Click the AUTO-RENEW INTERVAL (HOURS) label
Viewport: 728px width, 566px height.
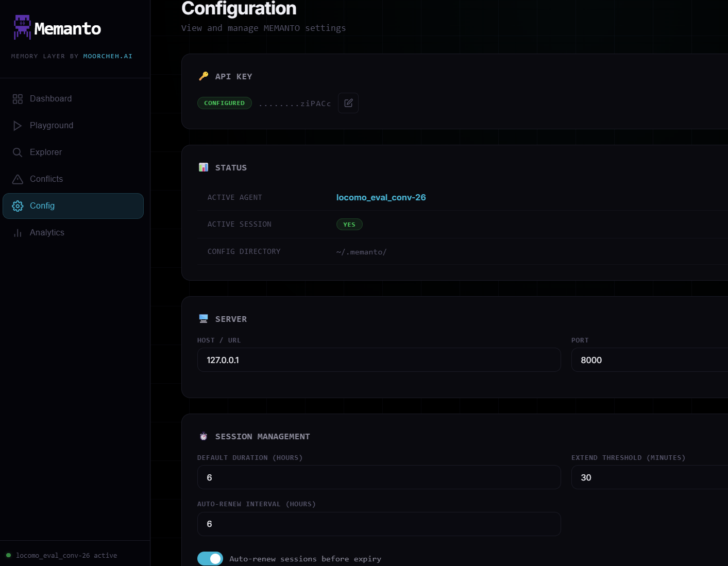(x=256, y=504)
